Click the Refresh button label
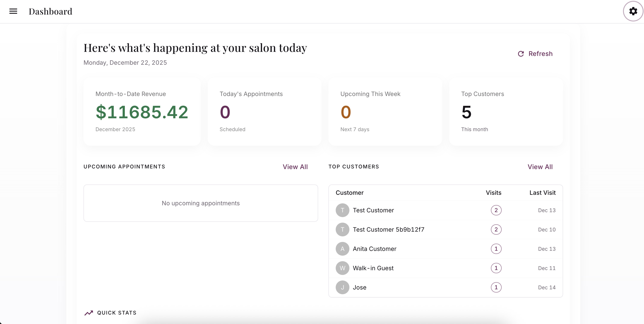The image size is (644, 324). (x=540, y=54)
